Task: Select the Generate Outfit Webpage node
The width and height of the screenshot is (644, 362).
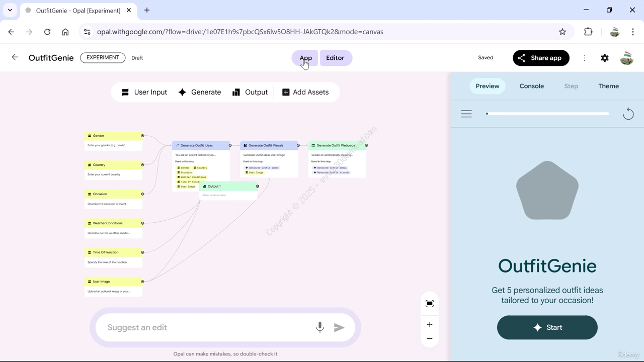Action: (337, 159)
